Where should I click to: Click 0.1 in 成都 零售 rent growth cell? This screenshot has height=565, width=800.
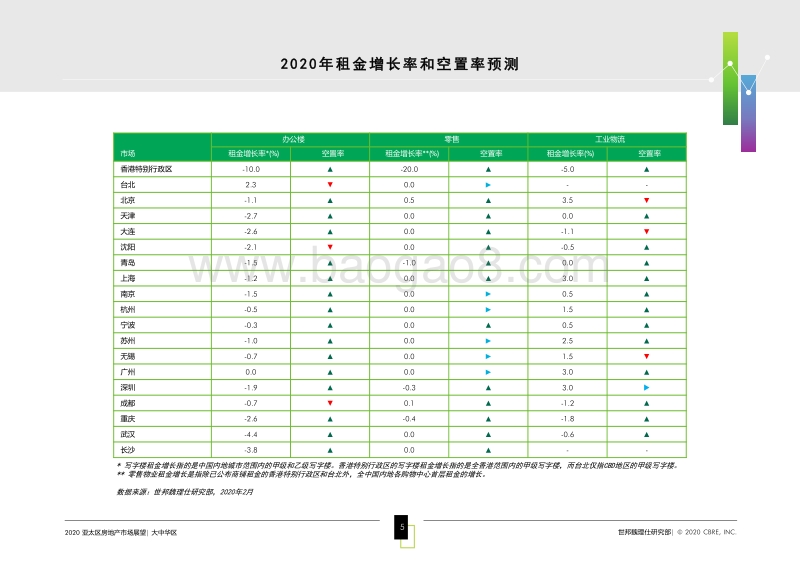tap(409, 403)
